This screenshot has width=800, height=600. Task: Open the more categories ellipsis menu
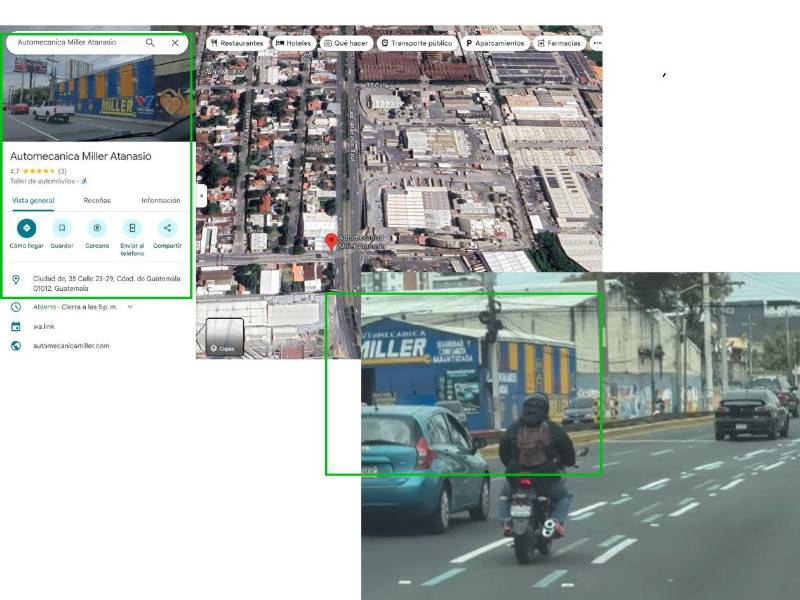click(597, 43)
